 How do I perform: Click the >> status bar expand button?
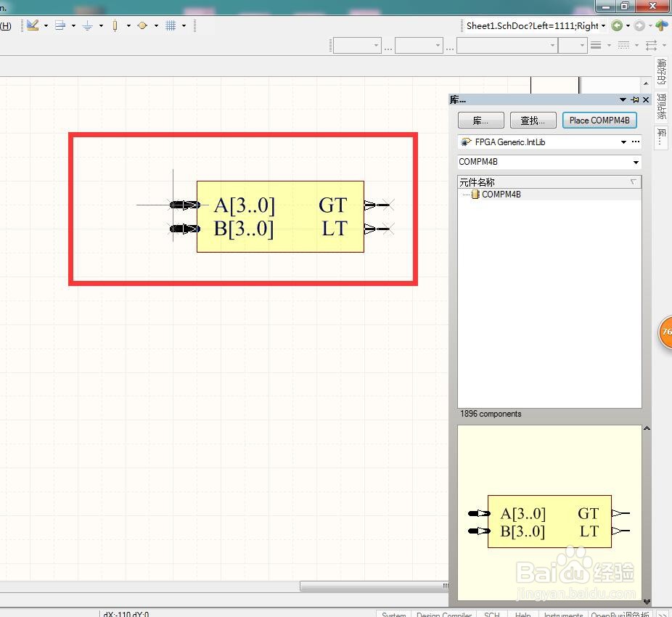pos(663,613)
